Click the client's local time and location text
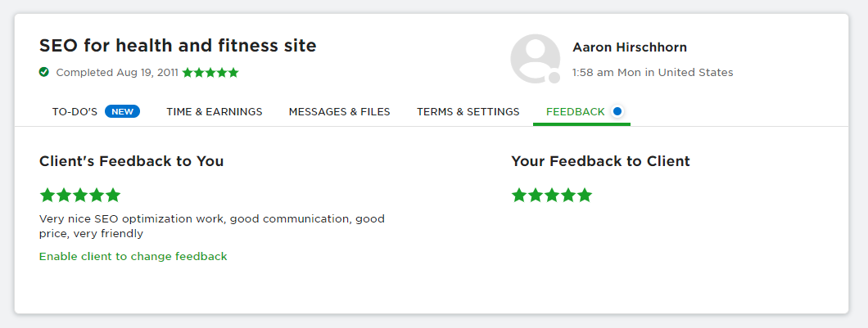Image resolution: width=868 pixels, height=328 pixels. tap(653, 72)
